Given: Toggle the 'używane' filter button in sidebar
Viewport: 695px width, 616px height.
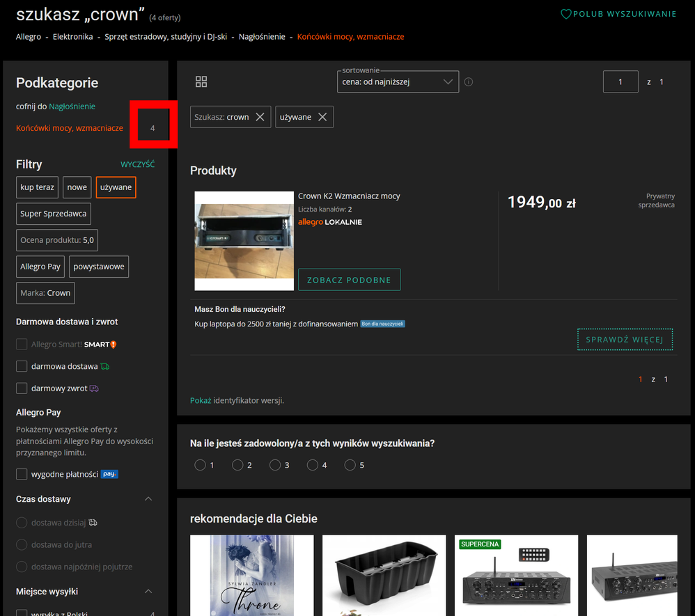Looking at the screenshot, I should (116, 187).
